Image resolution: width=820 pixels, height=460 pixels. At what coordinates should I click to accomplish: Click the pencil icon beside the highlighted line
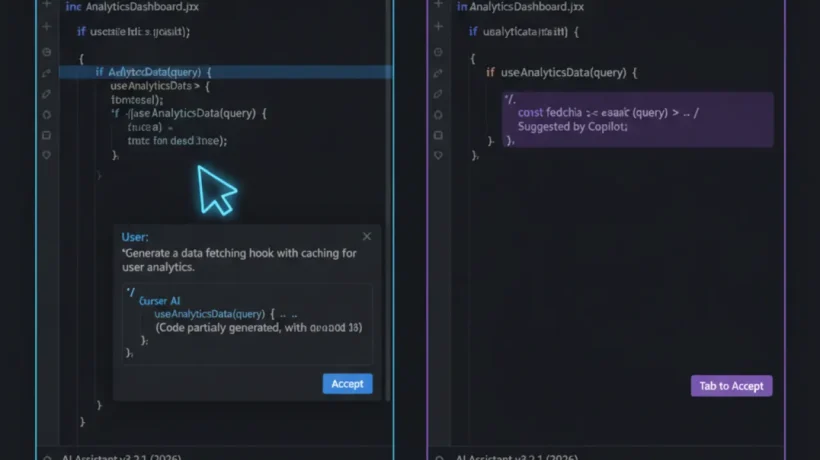[47, 73]
